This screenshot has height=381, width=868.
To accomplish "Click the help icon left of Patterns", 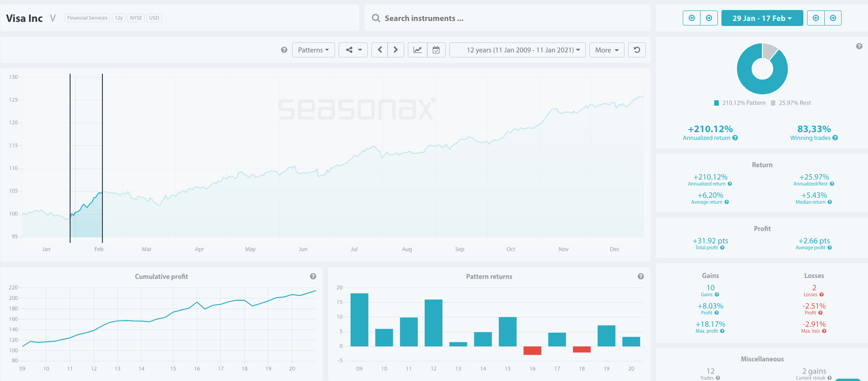I will [x=284, y=50].
